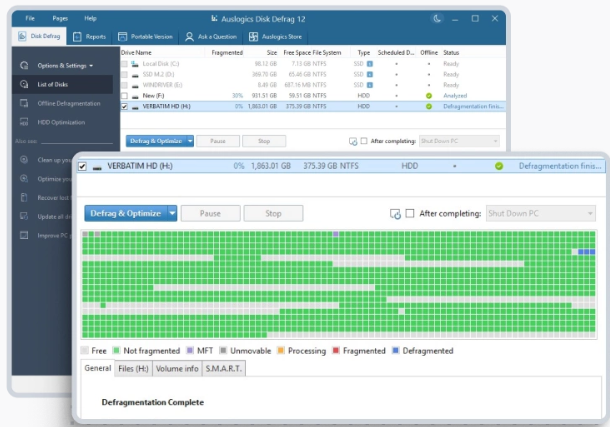
Task: Open Shut Down PC dropdown in zoomed panel
Action: click(x=541, y=214)
